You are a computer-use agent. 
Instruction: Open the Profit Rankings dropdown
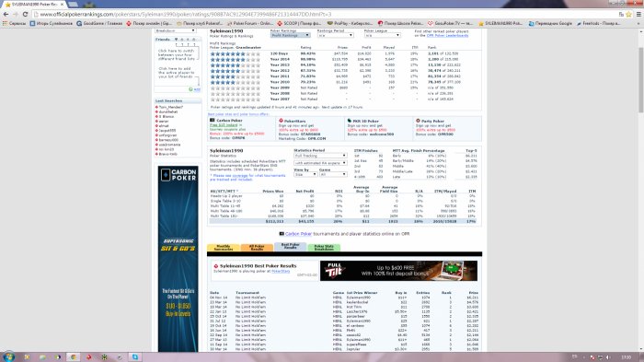click(290, 35)
